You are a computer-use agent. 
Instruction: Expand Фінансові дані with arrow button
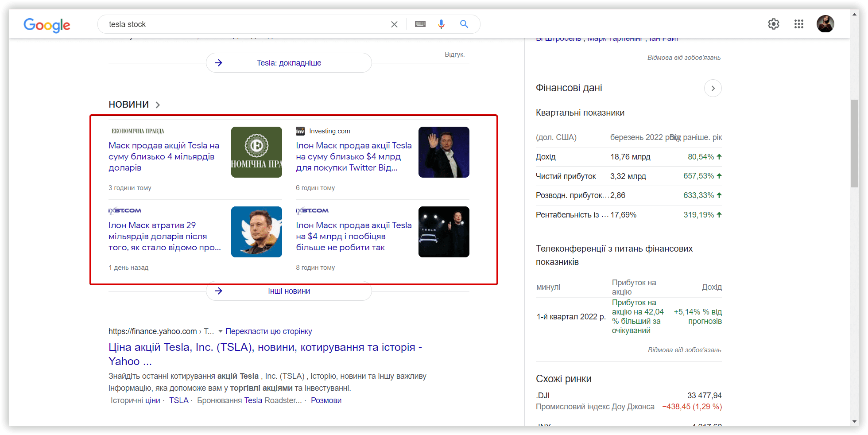[713, 88]
